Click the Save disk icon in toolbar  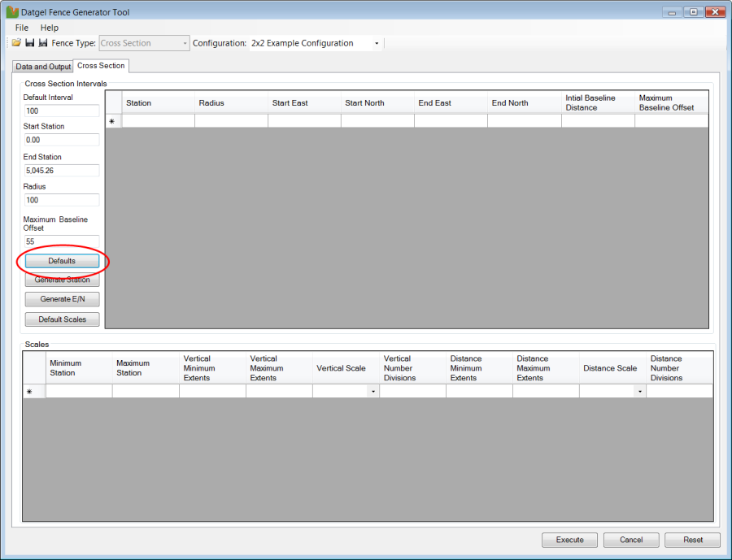pyautogui.click(x=29, y=43)
